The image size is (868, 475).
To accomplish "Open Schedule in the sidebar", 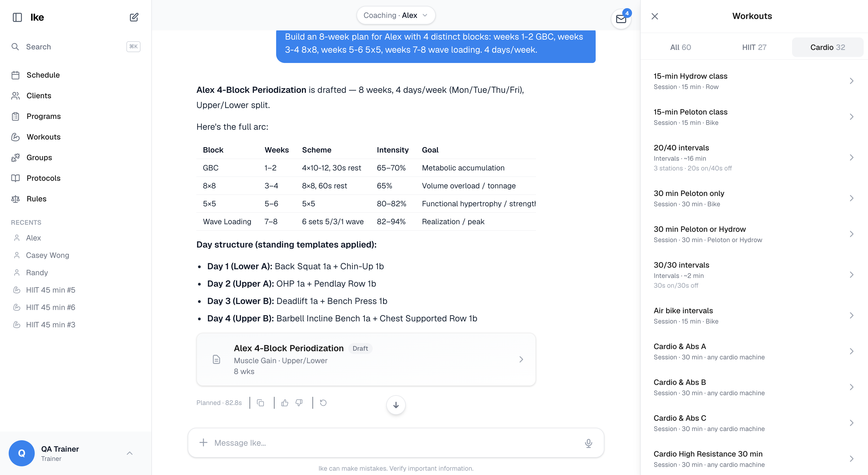I will (76, 75).
